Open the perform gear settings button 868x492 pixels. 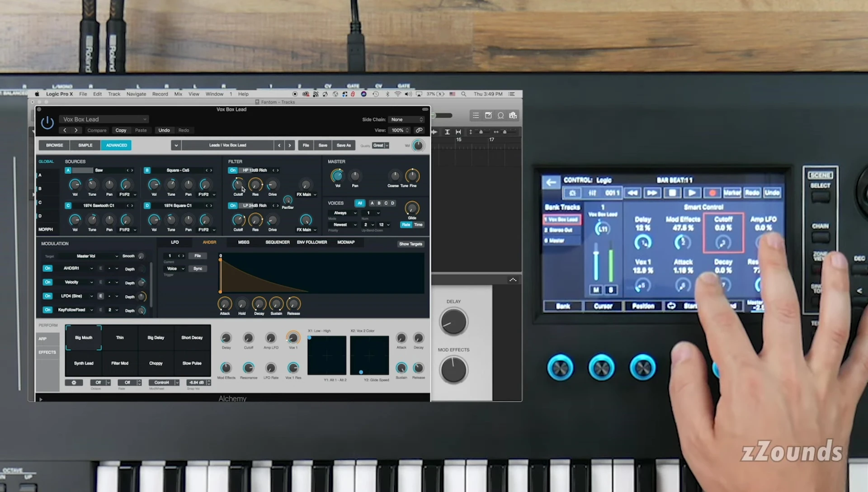pyautogui.click(x=74, y=383)
